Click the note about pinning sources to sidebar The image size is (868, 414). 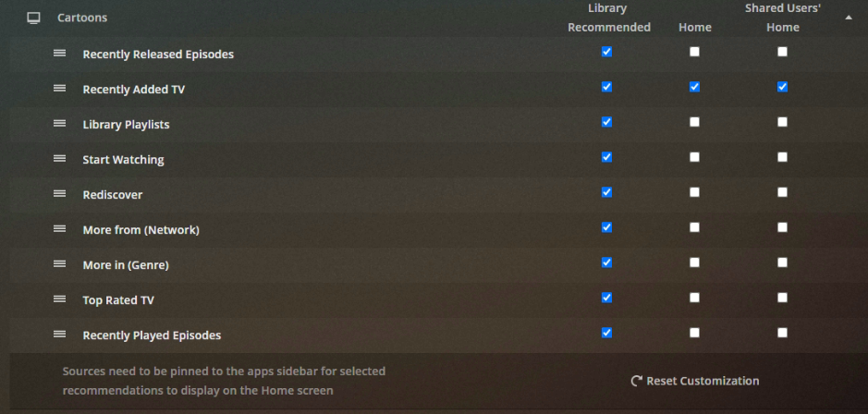(x=225, y=381)
